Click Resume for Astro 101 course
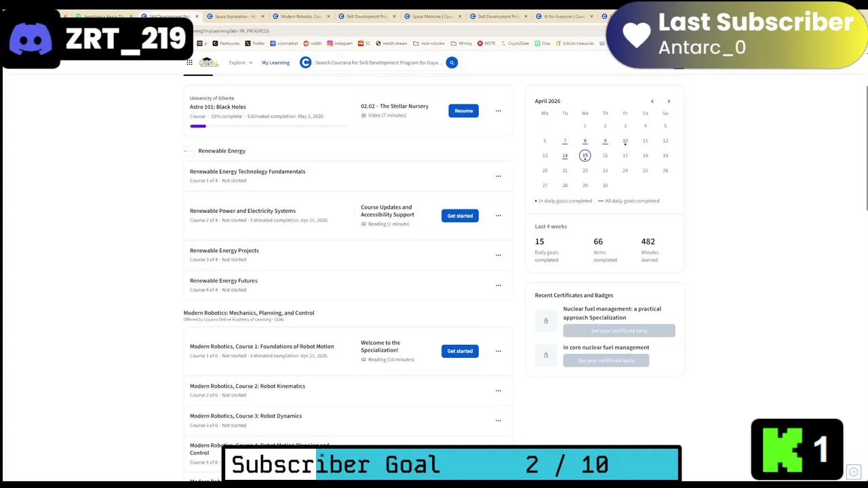This screenshot has width=868, height=488. tap(464, 111)
